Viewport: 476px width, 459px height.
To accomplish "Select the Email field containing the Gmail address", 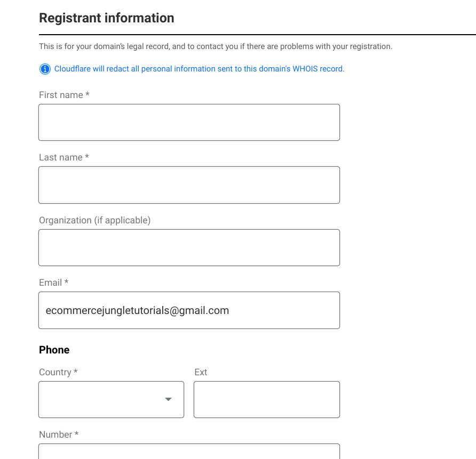I will [x=189, y=310].
